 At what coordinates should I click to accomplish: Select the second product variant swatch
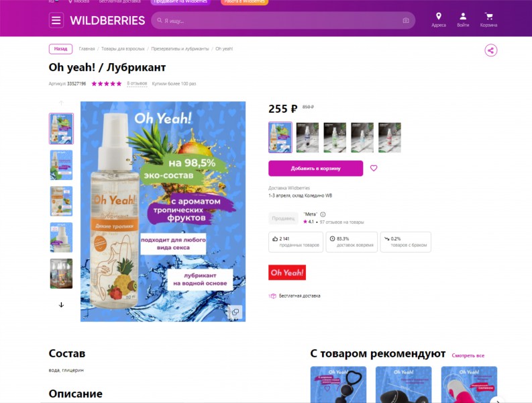[x=307, y=137]
